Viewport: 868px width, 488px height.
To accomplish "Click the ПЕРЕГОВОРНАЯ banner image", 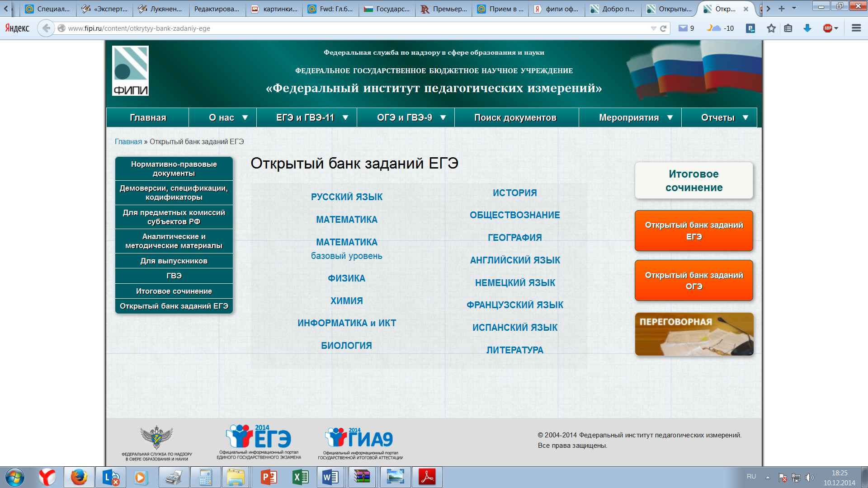I will [693, 334].
